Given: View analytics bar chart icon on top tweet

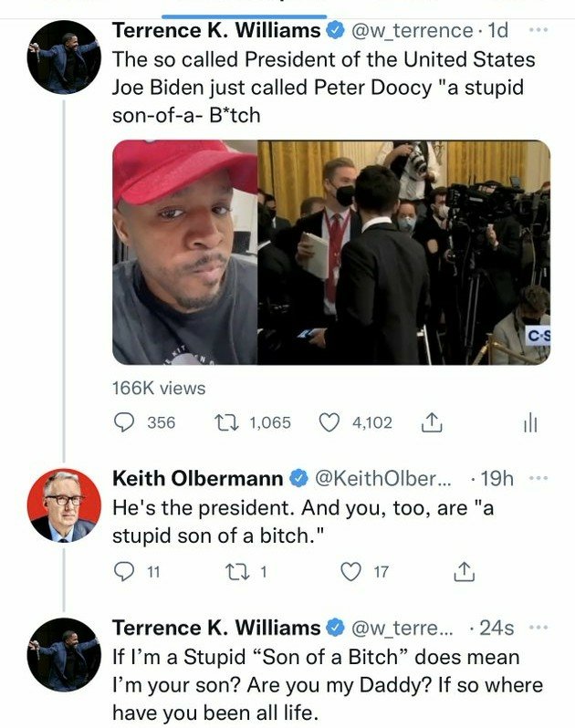Looking at the screenshot, I should (530, 422).
